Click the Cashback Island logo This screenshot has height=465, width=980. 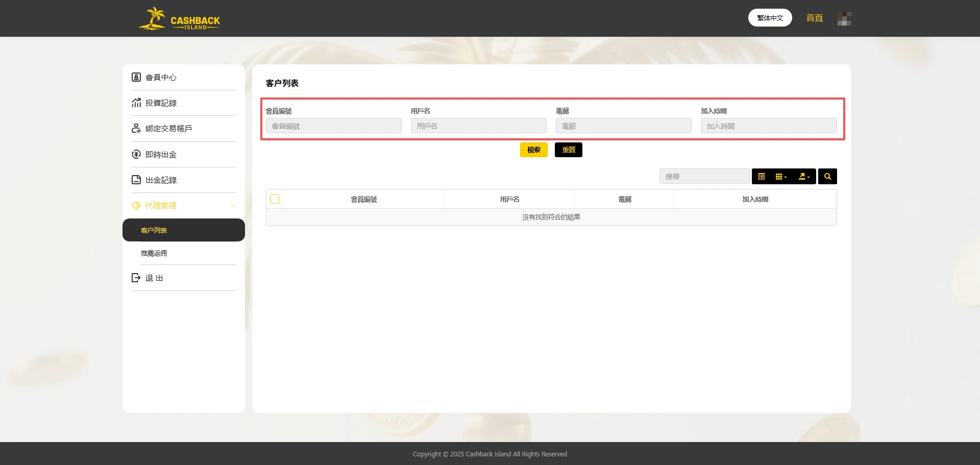179,19
